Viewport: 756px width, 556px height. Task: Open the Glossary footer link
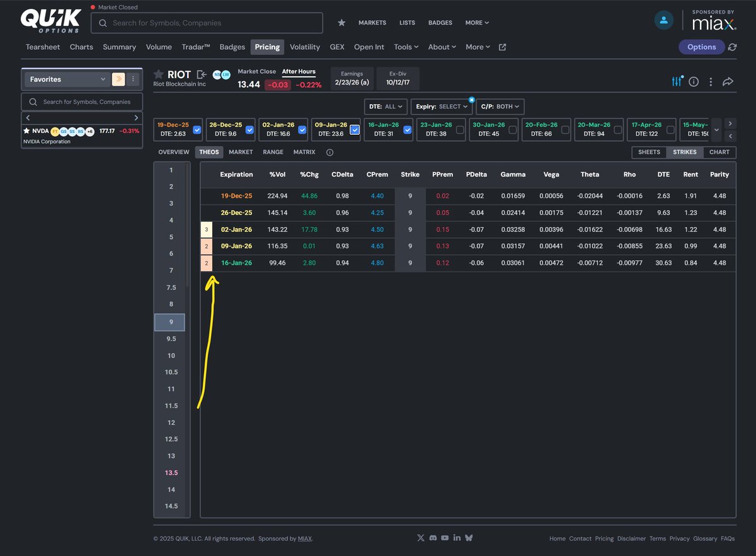[x=705, y=539]
